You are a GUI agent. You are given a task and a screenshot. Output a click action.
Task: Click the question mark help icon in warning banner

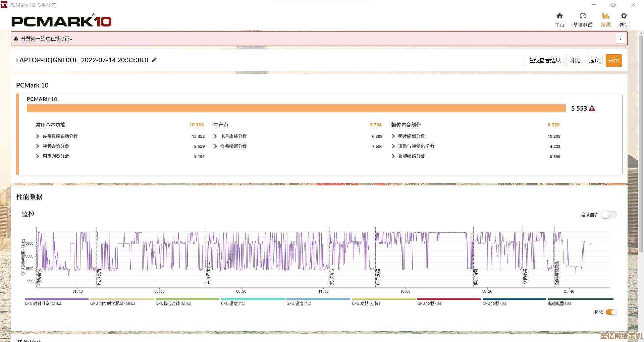(620, 39)
